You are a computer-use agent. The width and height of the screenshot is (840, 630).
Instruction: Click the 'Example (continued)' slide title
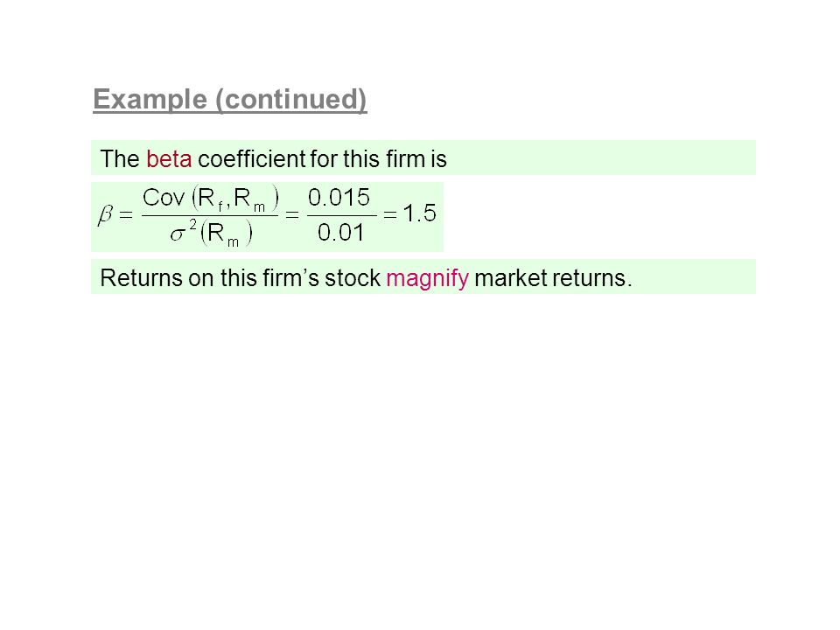coord(230,100)
